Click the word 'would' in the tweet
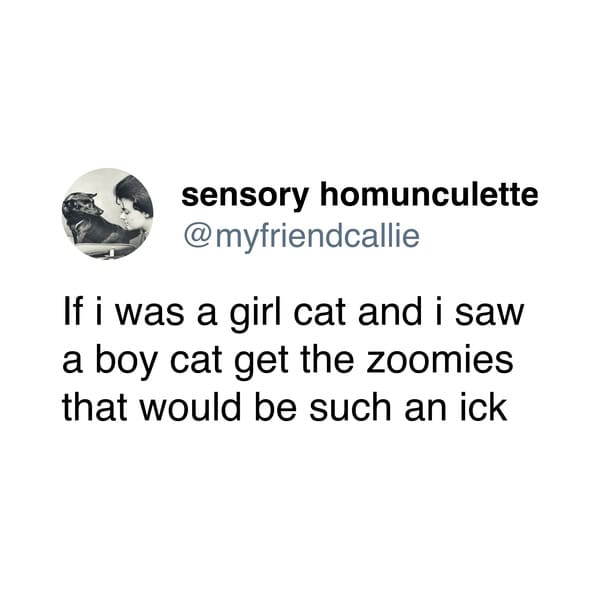 [190, 406]
